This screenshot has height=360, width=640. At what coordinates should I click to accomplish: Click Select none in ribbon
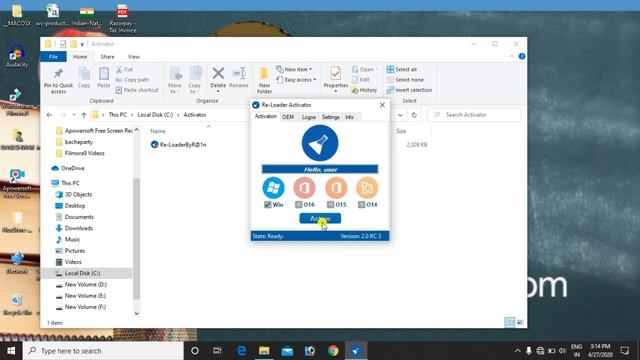(405, 80)
